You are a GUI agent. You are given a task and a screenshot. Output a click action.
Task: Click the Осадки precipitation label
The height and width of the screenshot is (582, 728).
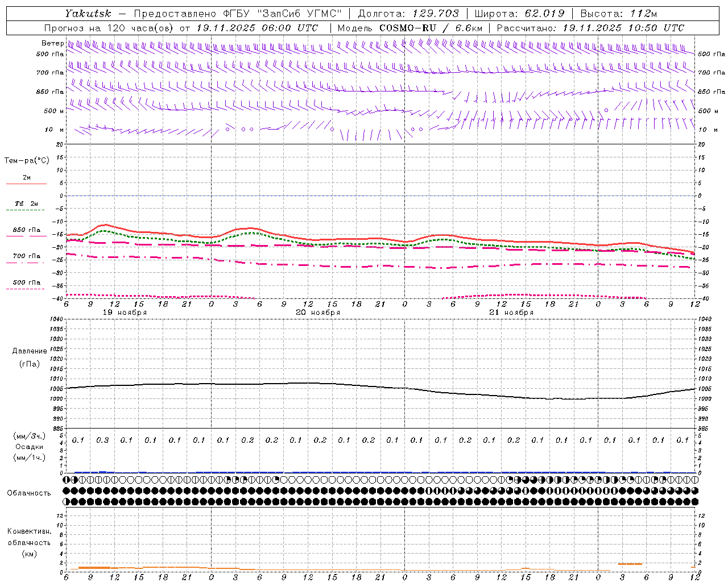(30, 447)
